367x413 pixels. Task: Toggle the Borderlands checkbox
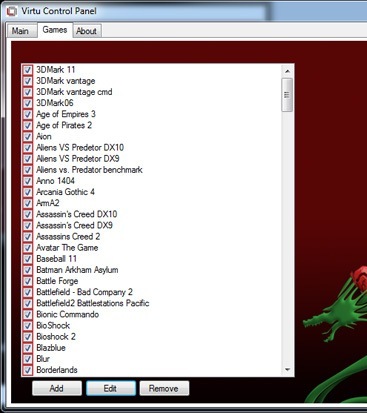coord(28,370)
